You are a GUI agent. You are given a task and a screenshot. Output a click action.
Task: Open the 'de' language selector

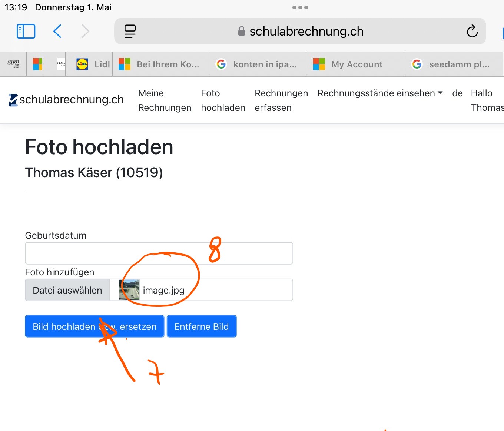click(x=457, y=93)
